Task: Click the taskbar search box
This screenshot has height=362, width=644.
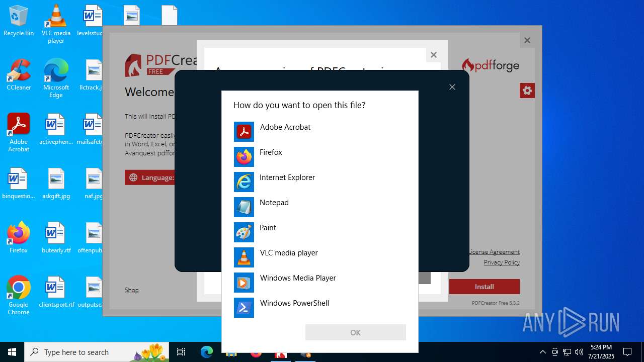Action: pos(97,352)
